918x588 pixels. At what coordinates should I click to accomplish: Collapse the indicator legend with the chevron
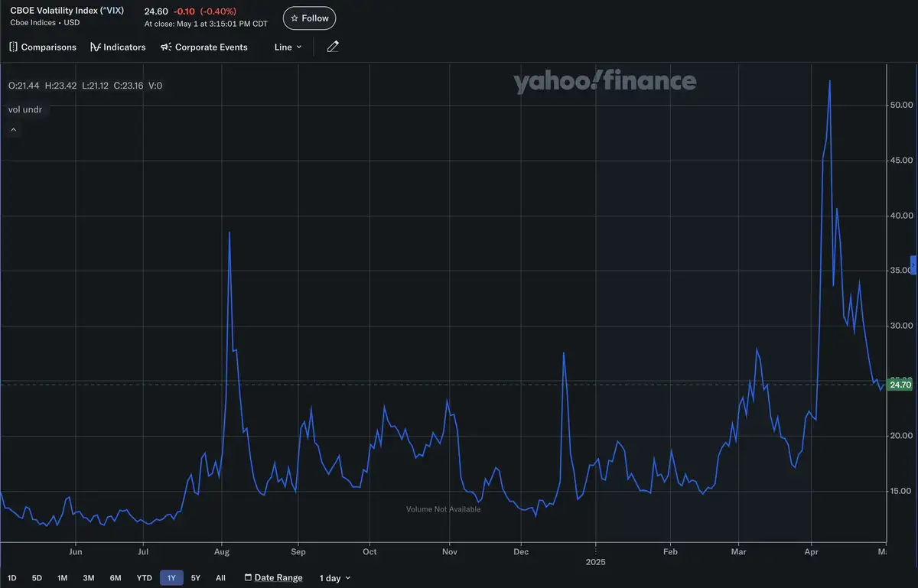(x=13, y=130)
